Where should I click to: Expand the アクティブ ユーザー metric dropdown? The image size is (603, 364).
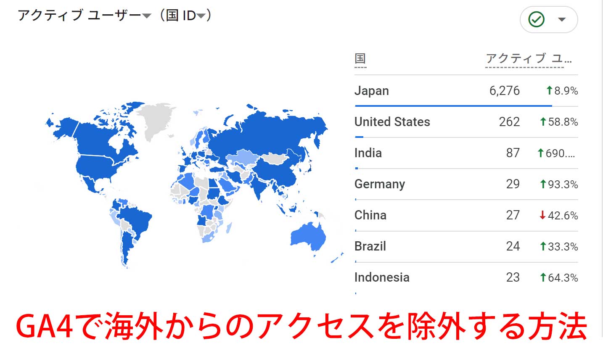tap(146, 16)
